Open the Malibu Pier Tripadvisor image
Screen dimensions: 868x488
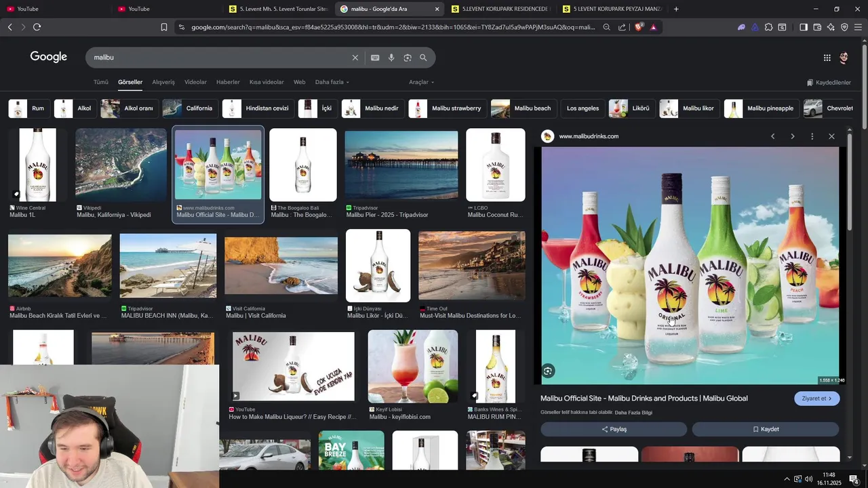(401, 165)
